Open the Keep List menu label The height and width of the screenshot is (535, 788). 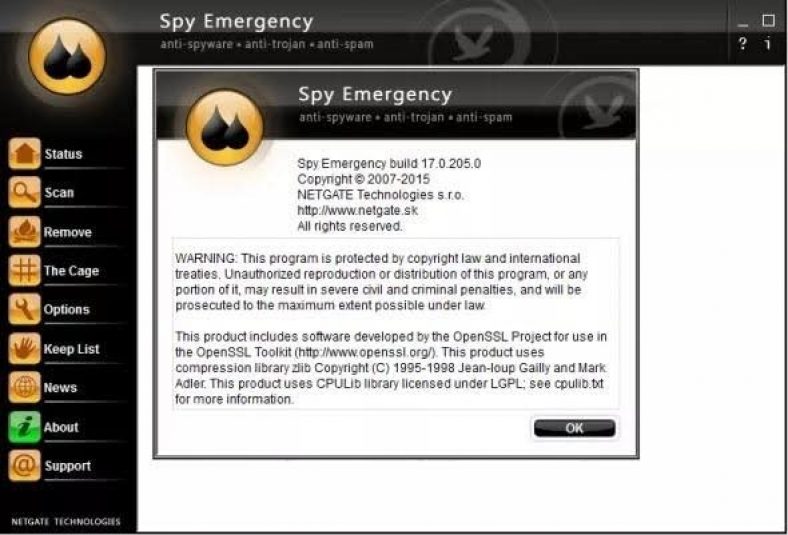[71, 349]
